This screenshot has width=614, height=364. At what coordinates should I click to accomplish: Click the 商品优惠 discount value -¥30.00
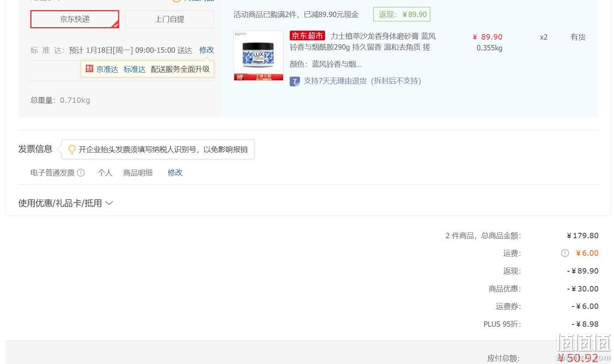[x=583, y=289]
